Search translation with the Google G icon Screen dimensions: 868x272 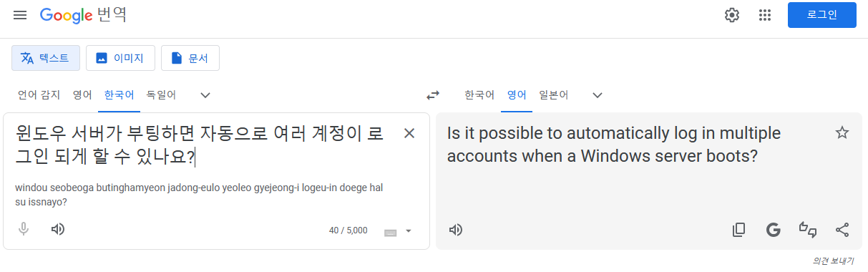(773, 230)
